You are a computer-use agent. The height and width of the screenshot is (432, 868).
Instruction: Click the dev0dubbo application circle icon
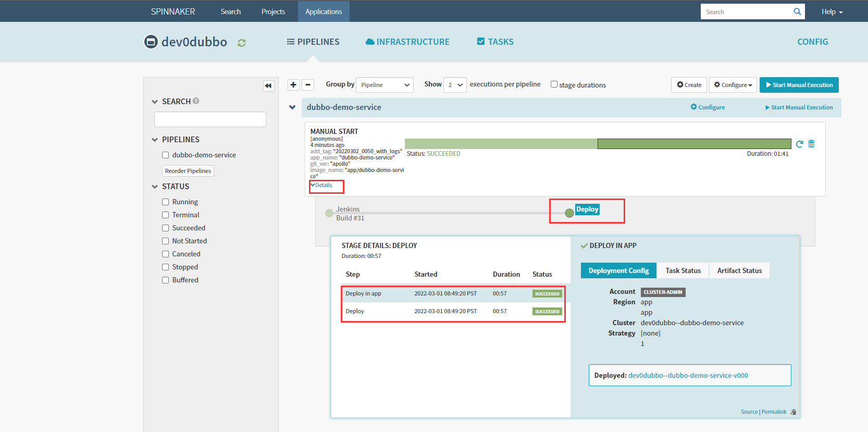(x=151, y=42)
